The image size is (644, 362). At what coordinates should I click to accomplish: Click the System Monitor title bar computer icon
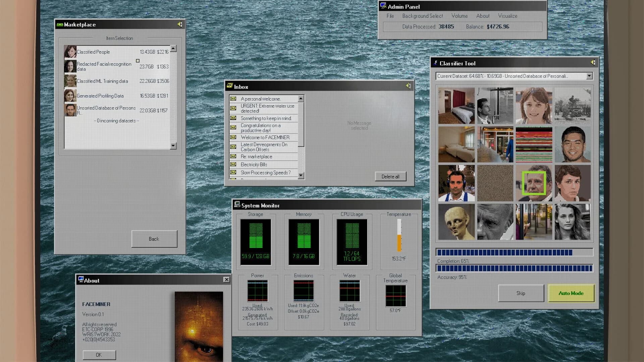[x=237, y=204]
